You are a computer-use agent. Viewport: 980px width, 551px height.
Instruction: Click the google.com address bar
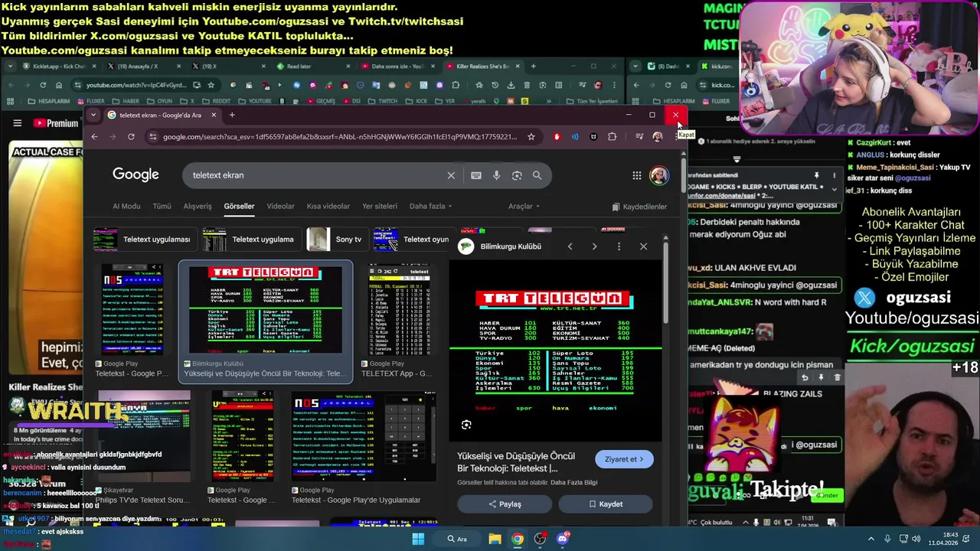[339, 137]
